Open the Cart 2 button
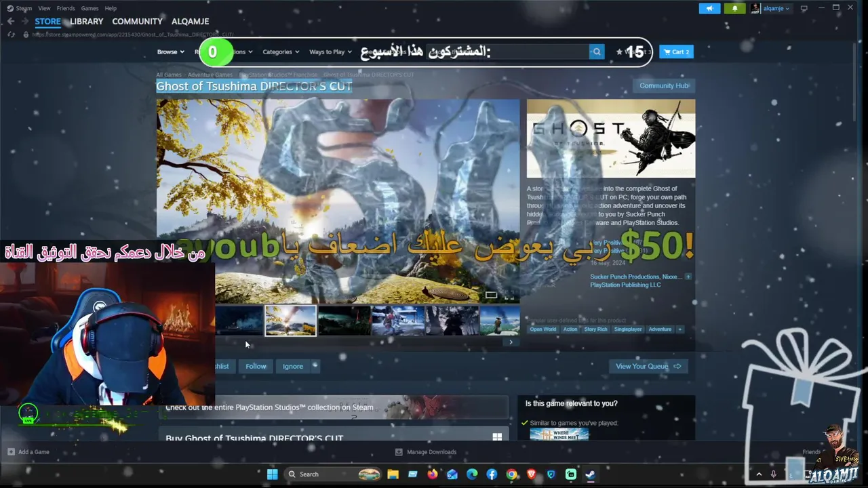868x488 pixels. point(676,52)
